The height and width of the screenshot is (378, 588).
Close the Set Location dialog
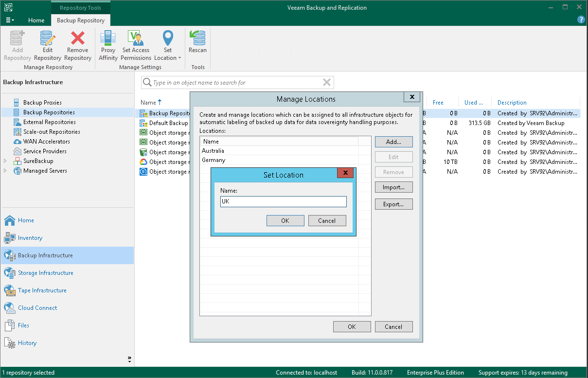345,173
